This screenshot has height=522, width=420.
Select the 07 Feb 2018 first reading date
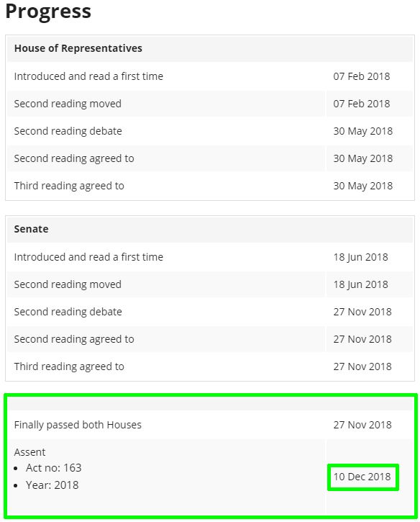click(362, 76)
